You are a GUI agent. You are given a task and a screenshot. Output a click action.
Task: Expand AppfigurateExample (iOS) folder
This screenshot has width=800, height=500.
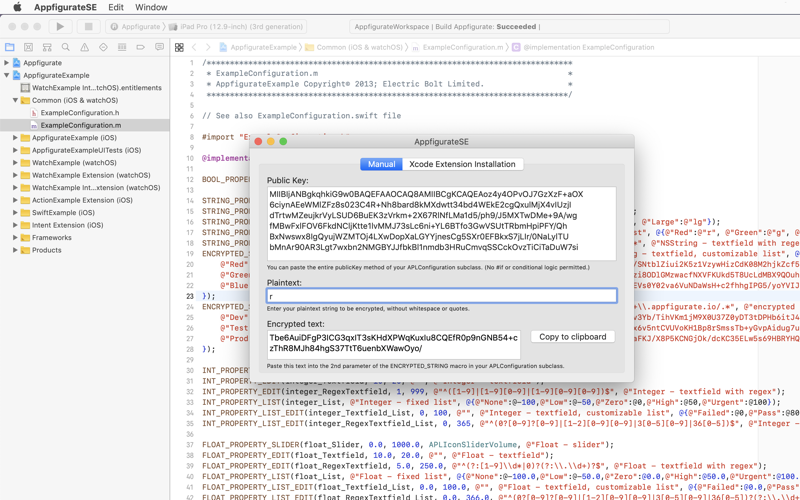tap(15, 138)
